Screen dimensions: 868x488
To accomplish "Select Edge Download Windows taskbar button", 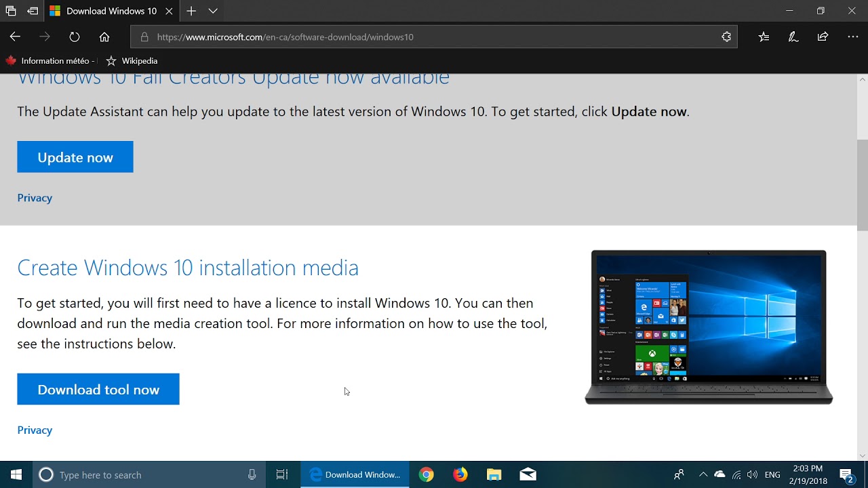I will pos(355,474).
